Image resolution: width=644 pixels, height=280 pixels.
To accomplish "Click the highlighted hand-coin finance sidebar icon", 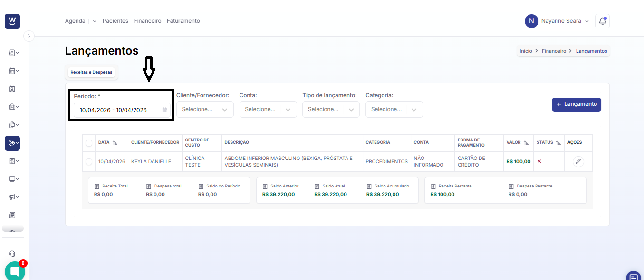I will point(12,143).
